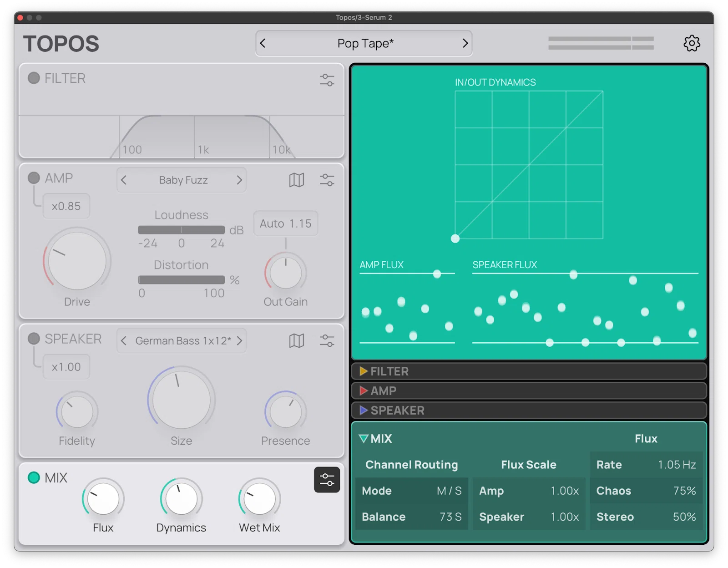The width and height of the screenshot is (728, 568).
Task: Click the 'Flux Scale' heading
Action: [x=529, y=465]
